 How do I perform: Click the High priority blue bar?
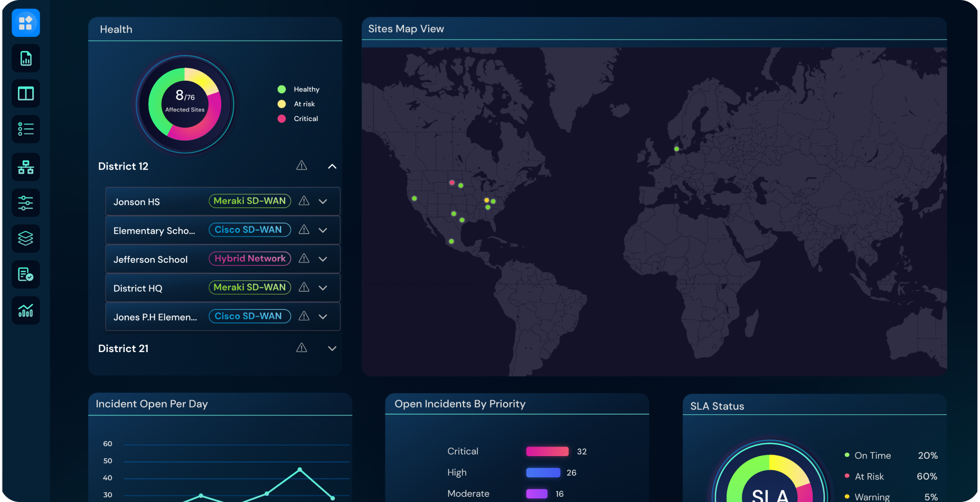click(543, 472)
